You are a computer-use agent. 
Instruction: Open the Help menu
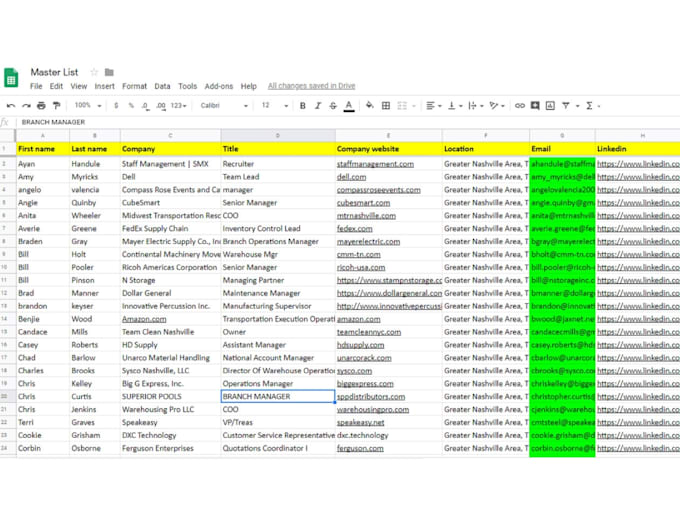tap(248, 86)
